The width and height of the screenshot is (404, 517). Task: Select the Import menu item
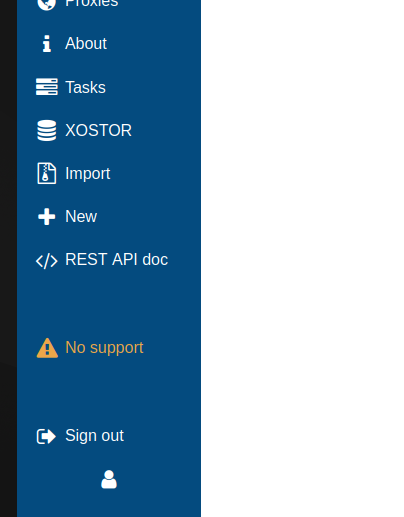pos(88,174)
